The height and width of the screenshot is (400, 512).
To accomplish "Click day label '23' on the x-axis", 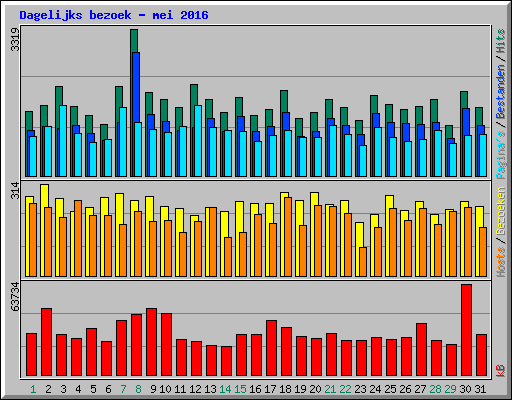I will click(x=360, y=389).
